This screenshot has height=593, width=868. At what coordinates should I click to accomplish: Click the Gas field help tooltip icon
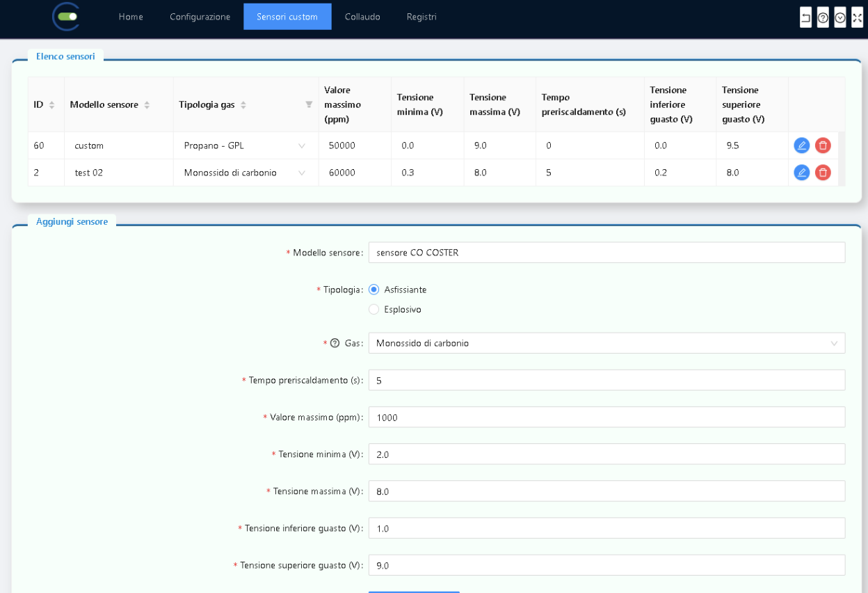tap(335, 343)
